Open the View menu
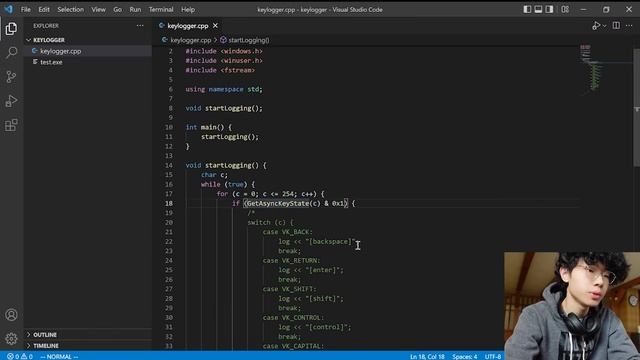This screenshot has width=640, height=360. [x=98, y=9]
